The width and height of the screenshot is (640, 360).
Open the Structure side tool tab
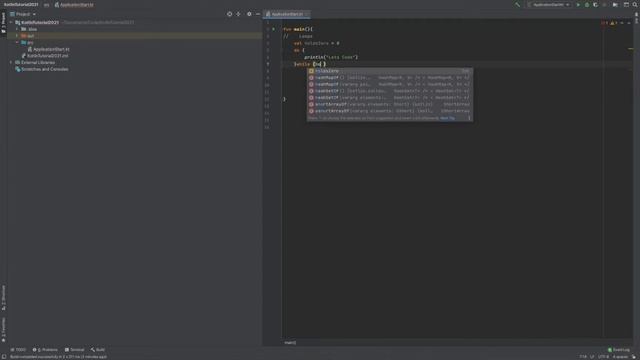click(x=4, y=298)
